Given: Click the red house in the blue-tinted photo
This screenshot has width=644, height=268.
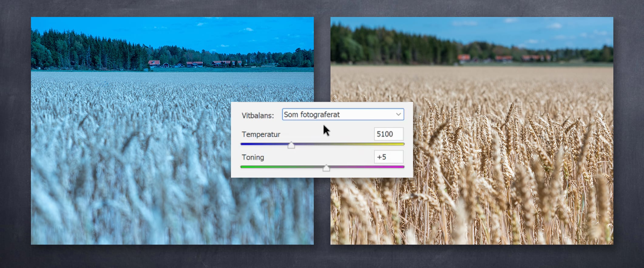Looking at the screenshot, I should (x=154, y=63).
